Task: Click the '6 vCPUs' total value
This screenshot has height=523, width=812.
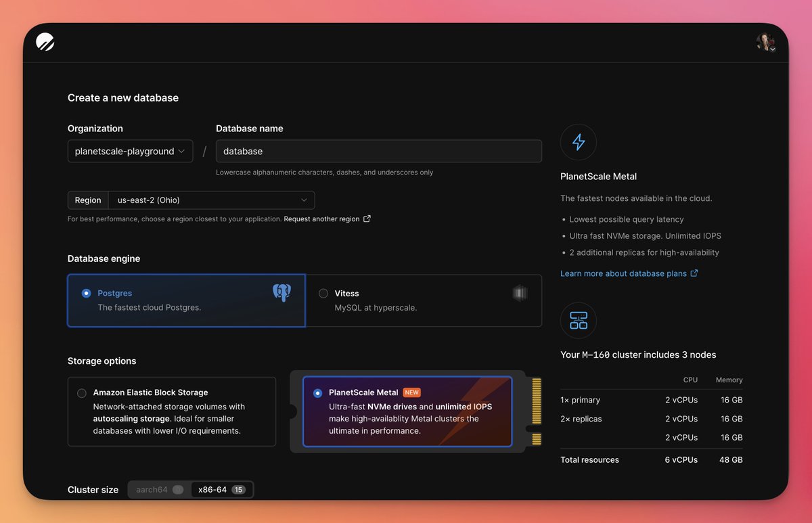Action: pyautogui.click(x=681, y=459)
